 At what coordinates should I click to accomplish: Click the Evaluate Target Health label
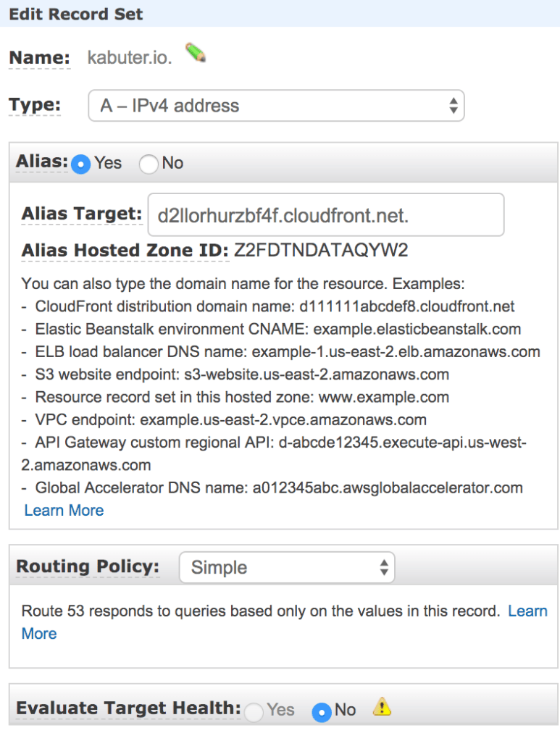point(128,708)
